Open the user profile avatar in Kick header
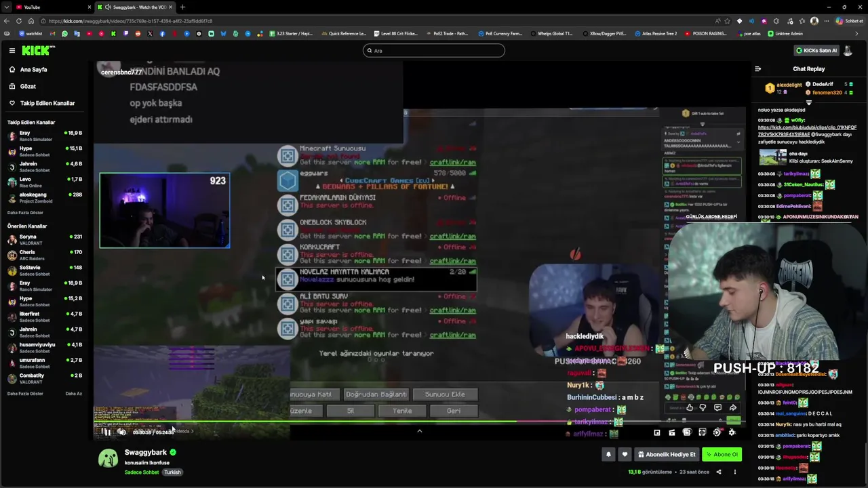Viewport: 868px width, 488px height. [848, 50]
